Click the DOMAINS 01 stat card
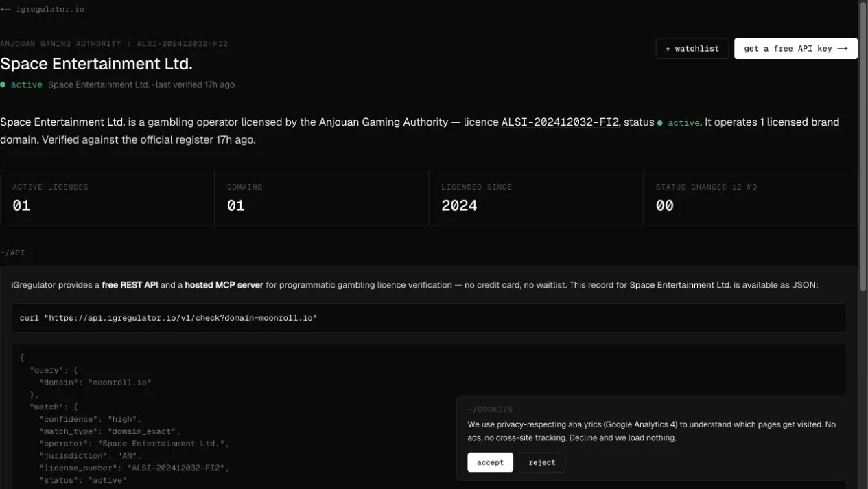Viewport: 868px width, 489px height. coord(322,198)
